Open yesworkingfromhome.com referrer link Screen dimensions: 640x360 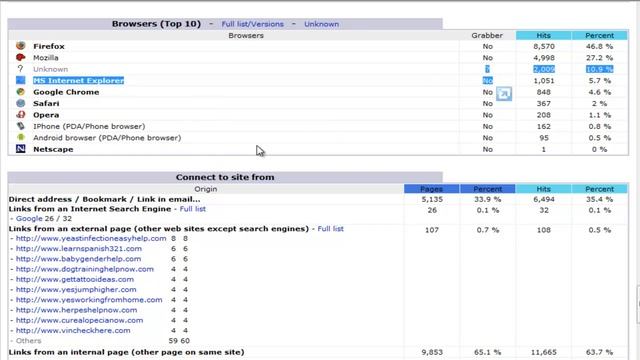[x=89, y=299]
